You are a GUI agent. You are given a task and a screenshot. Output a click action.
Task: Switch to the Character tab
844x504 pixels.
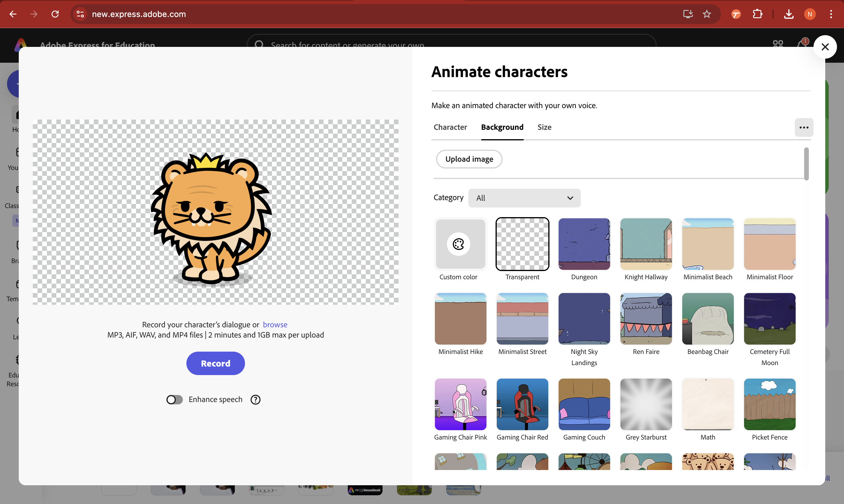tap(450, 127)
